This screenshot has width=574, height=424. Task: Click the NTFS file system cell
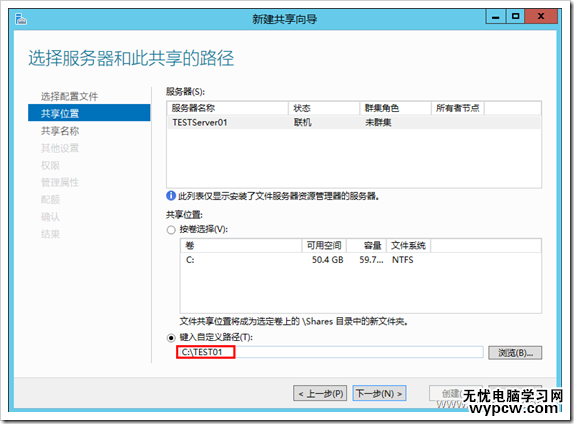click(402, 260)
